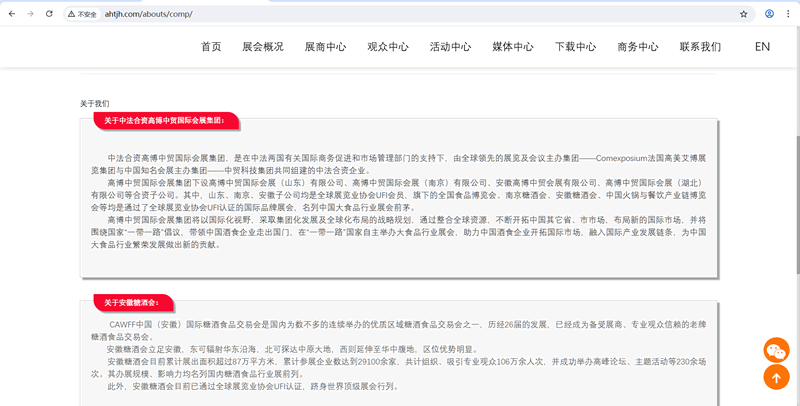Go to 首页 in navigation
The width and height of the screenshot is (800, 406).
(x=211, y=47)
